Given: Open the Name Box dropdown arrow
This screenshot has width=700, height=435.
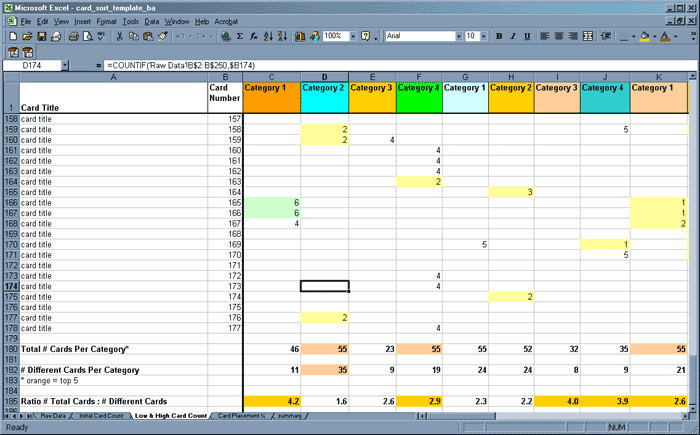Looking at the screenshot, I should point(65,65).
